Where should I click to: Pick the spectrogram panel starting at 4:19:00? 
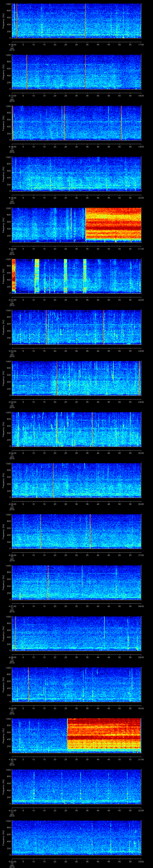tap(77, 174)
